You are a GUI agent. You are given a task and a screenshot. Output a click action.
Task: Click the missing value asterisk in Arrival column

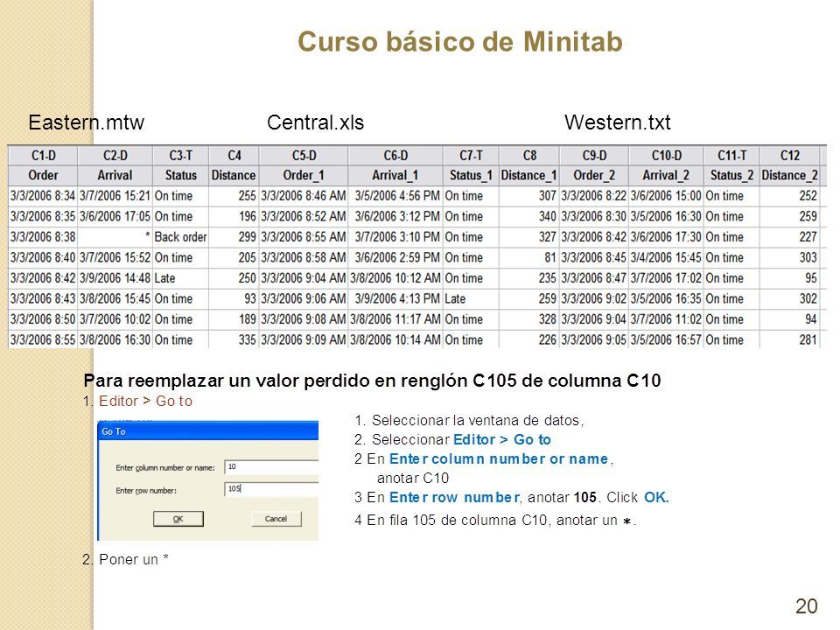[x=115, y=237]
